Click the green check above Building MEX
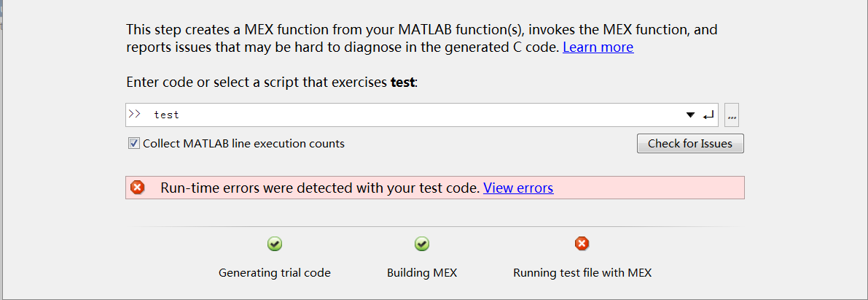 (x=422, y=244)
